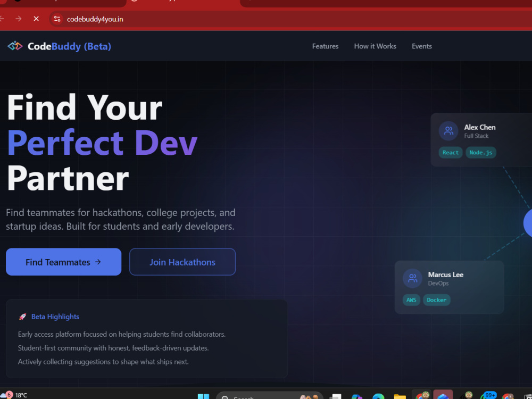
Task: Go to How it Works section
Action: (375, 46)
